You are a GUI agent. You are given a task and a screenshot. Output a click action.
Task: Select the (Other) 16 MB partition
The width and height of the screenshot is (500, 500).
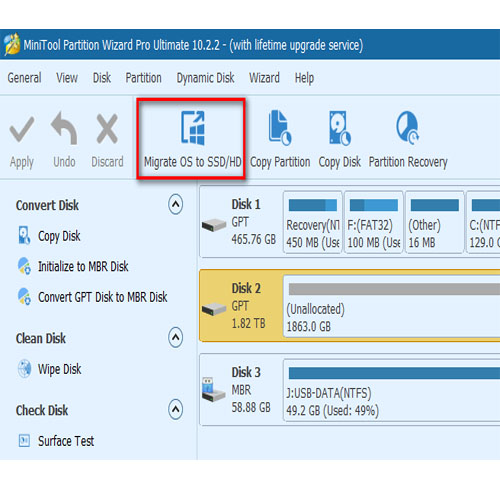click(x=435, y=222)
